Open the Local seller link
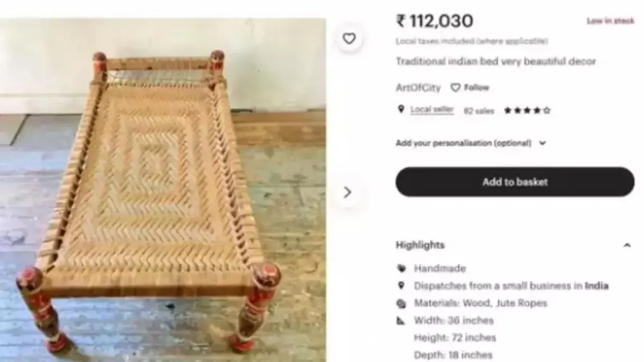 [x=431, y=109]
